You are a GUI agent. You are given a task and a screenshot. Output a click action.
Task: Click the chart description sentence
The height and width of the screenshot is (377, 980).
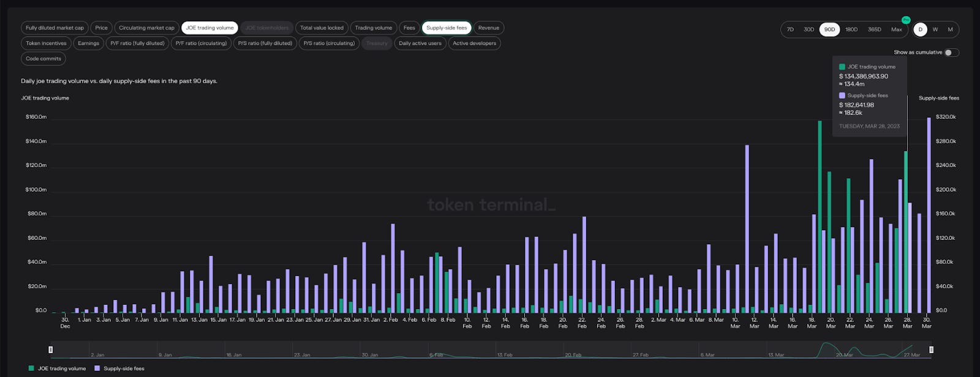[119, 81]
